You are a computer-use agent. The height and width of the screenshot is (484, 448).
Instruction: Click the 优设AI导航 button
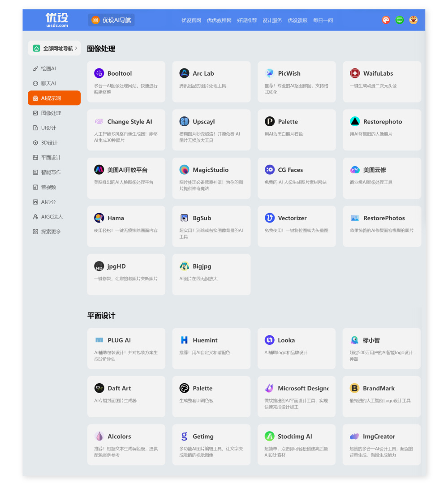[111, 20]
